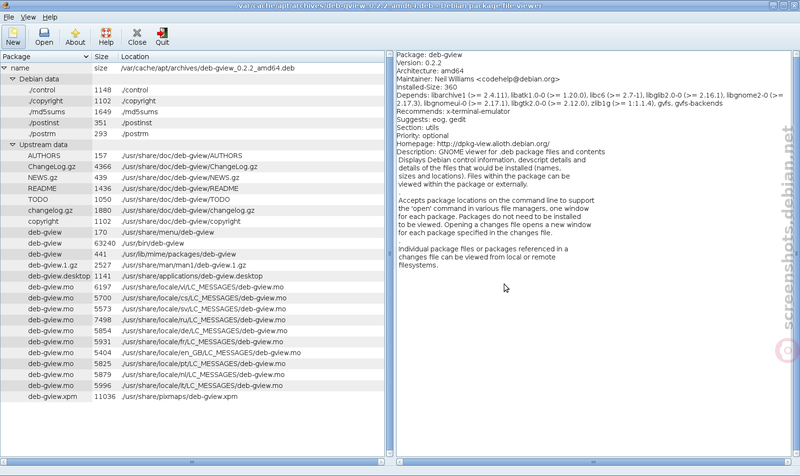Screen dimensions: 800x476
Task: Open the View menu
Action: pos(28,17)
